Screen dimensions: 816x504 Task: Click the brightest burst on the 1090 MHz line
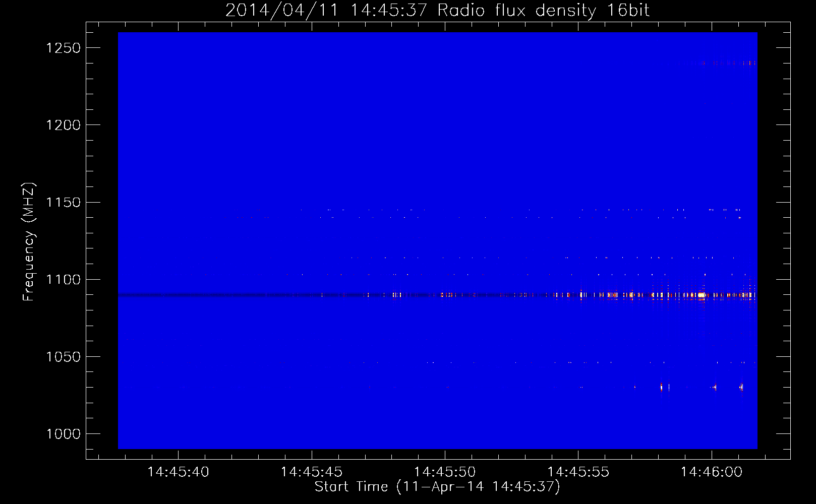701,295
